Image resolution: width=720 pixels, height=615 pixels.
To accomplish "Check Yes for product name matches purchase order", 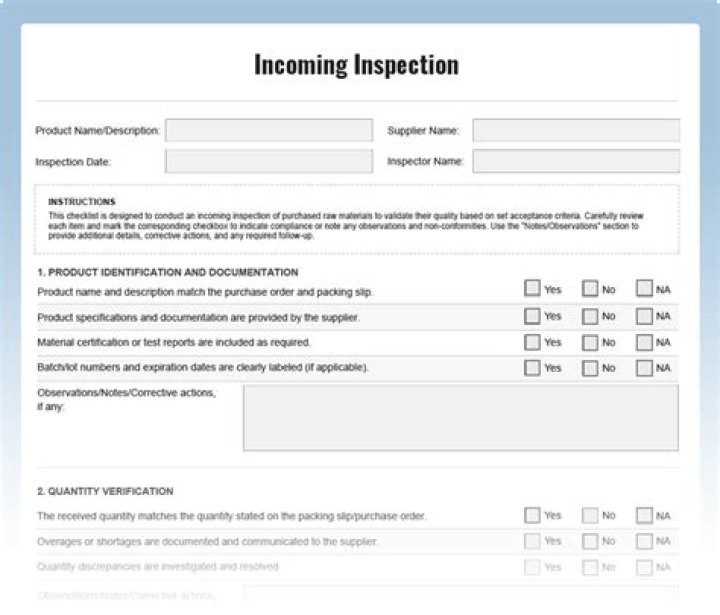I will 532,289.
